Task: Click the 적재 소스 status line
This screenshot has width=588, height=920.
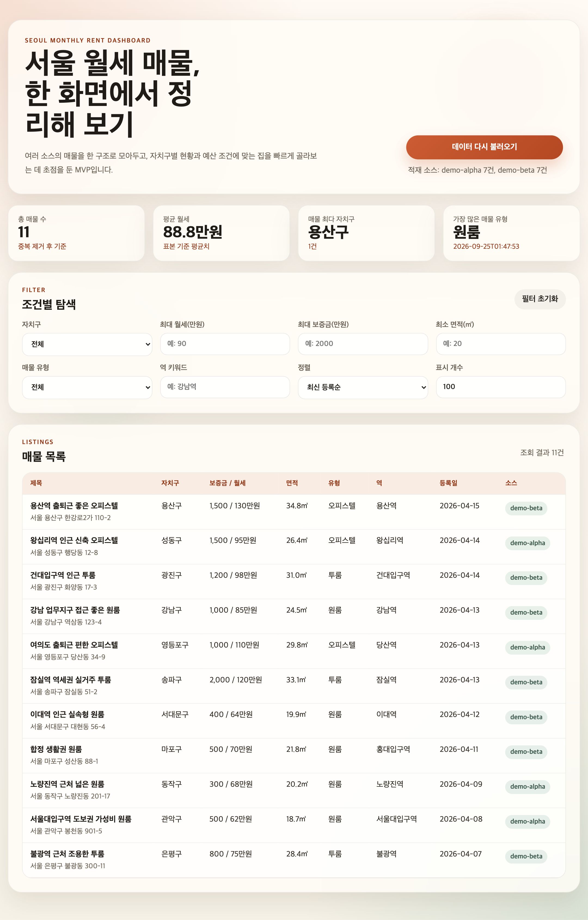Action: click(x=477, y=170)
